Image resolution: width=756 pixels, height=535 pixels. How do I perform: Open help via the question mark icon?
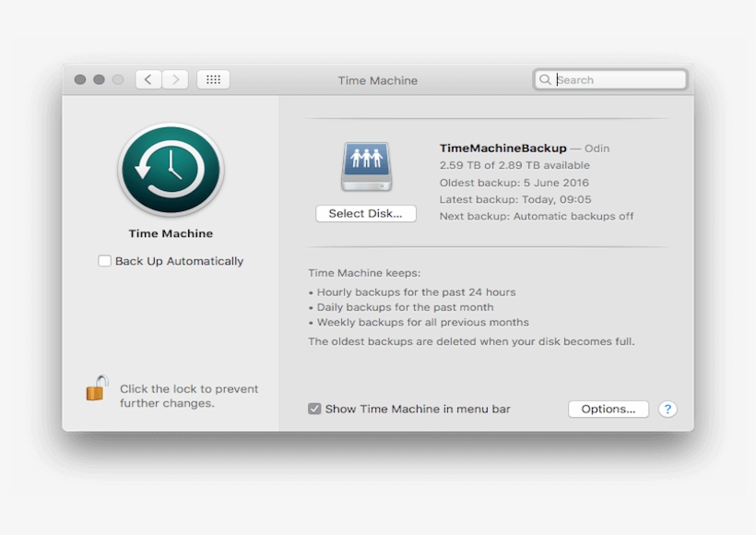pos(667,409)
